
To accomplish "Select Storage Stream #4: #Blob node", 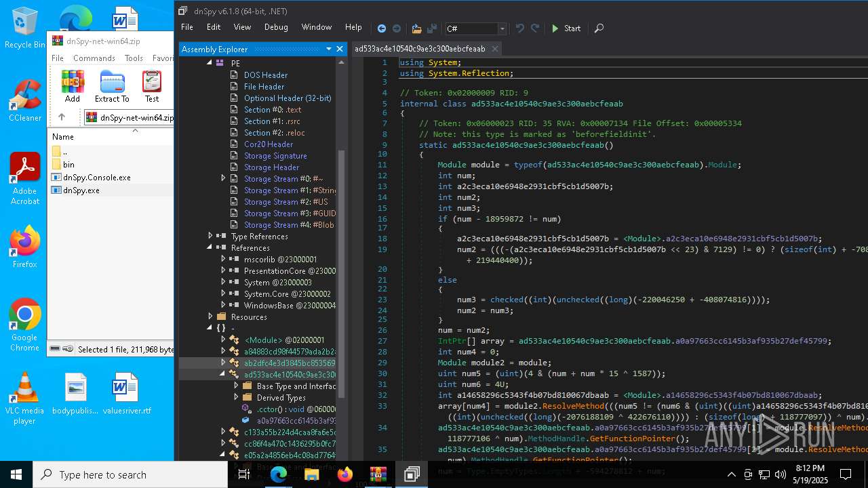I will tap(288, 225).
